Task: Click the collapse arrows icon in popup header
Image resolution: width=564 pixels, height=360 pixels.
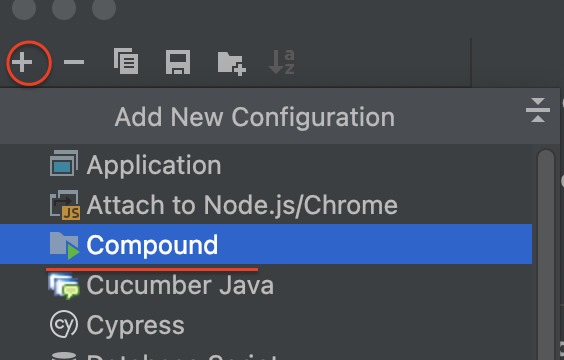Action: (x=537, y=110)
